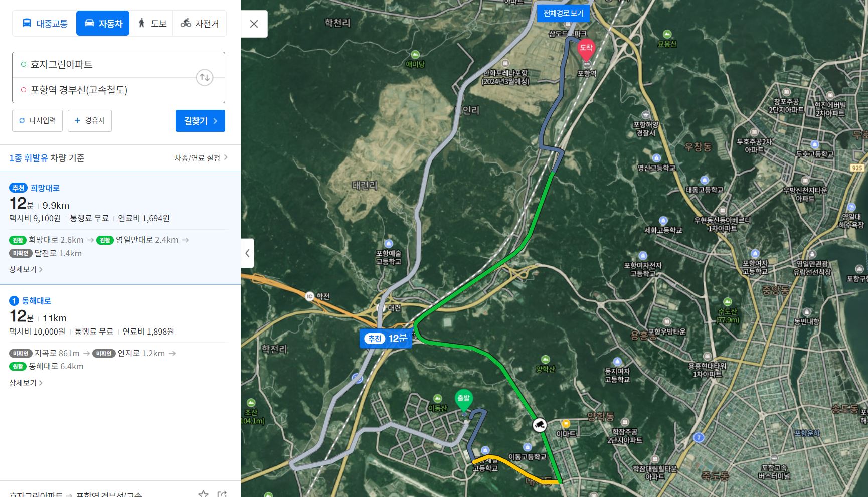Switch to the 도보 walking tab
Image resolution: width=868 pixels, height=497 pixels.
point(151,23)
